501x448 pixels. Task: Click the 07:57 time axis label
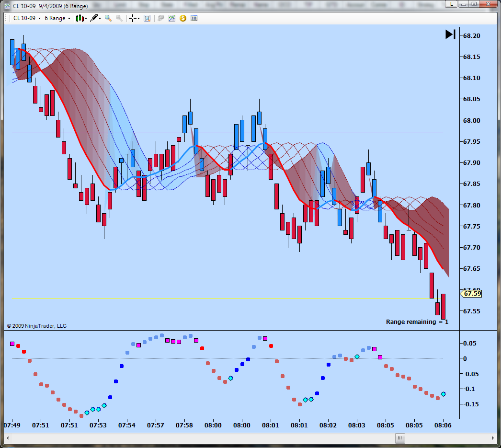pos(156,425)
